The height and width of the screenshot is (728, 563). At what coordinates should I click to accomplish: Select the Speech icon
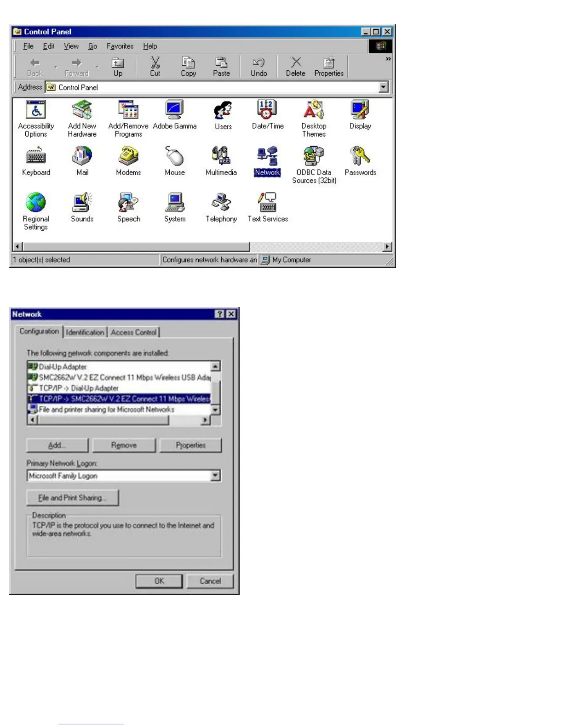pos(129,208)
